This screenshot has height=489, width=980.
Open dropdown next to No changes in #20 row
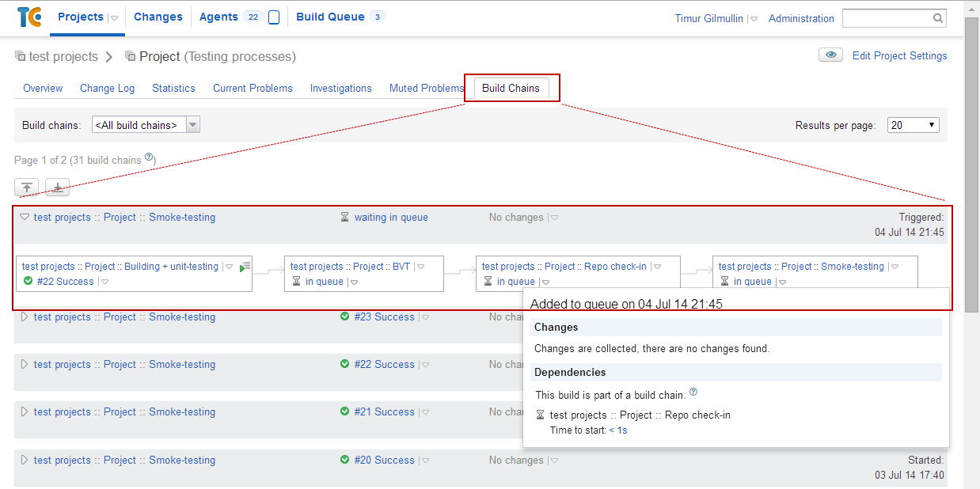pyautogui.click(x=554, y=461)
